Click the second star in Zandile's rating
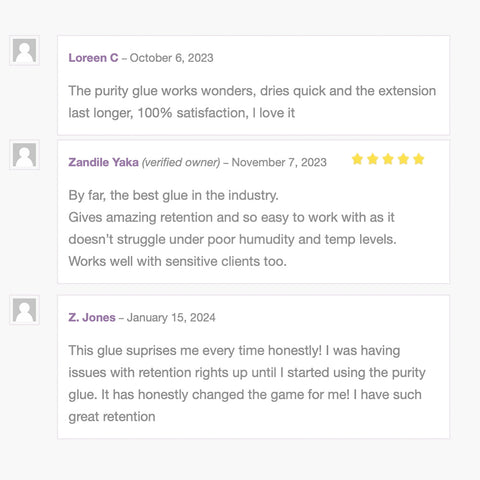 tap(372, 159)
